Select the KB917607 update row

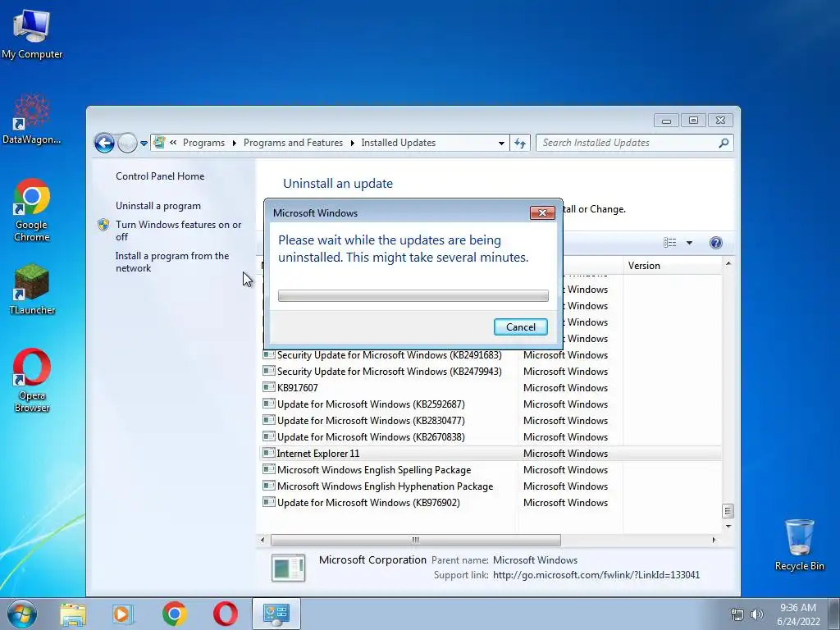pos(491,387)
